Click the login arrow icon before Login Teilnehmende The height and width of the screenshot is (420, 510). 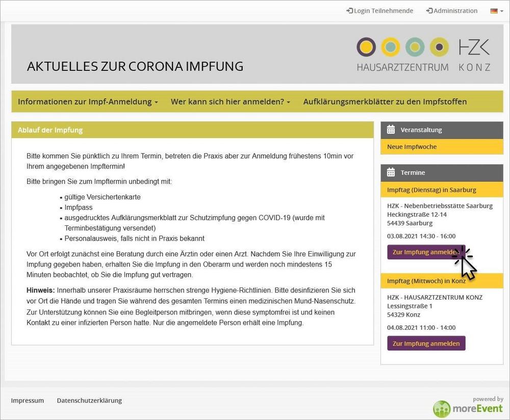[350, 11]
